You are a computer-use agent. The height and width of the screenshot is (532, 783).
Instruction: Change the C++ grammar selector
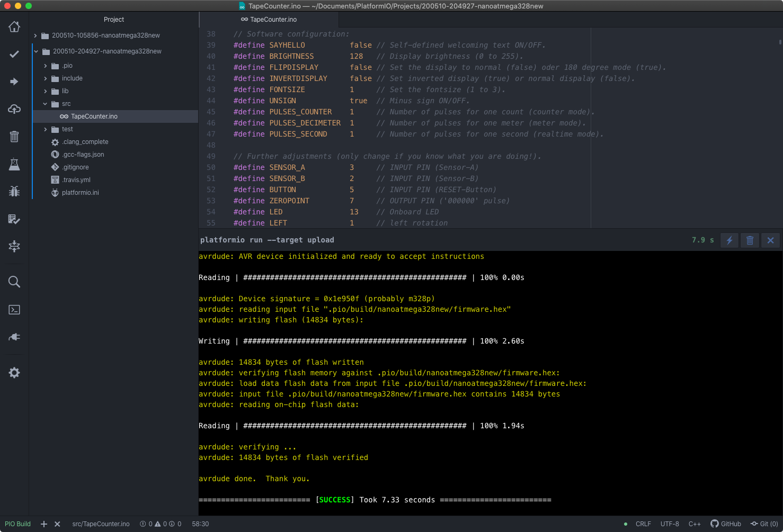pos(695,524)
